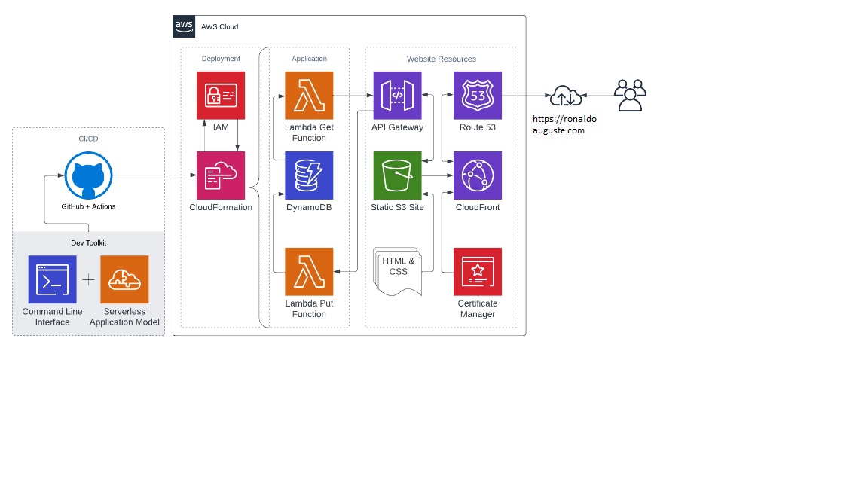This screenshot has height=488, width=868.
Task: Click the users group icon
Action: pos(630,96)
